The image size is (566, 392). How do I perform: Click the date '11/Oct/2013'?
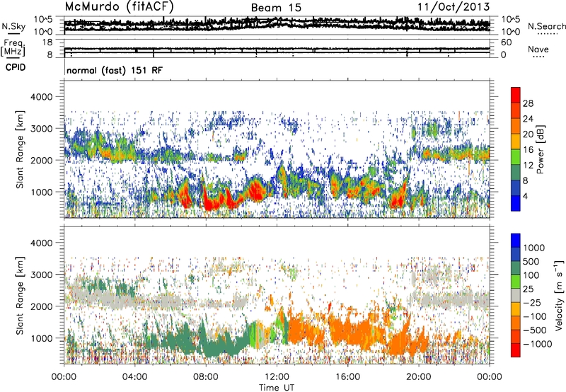[x=454, y=7]
